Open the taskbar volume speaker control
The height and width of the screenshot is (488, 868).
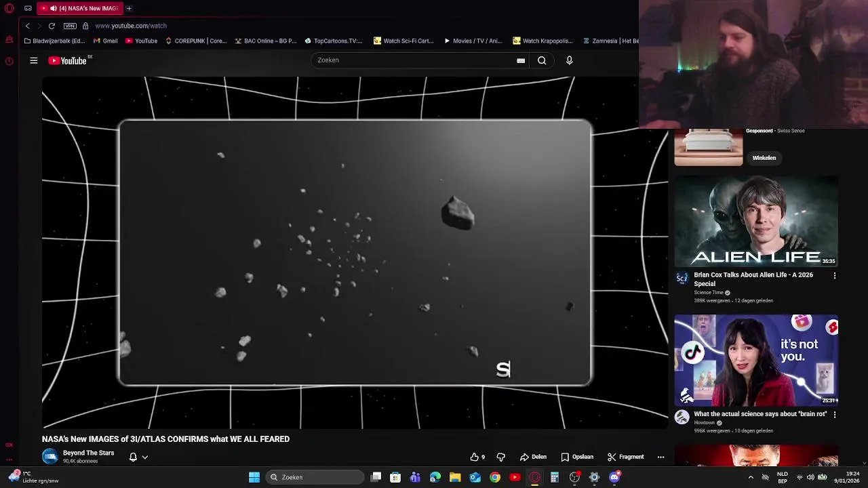pyautogui.click(x=810, y=477)
